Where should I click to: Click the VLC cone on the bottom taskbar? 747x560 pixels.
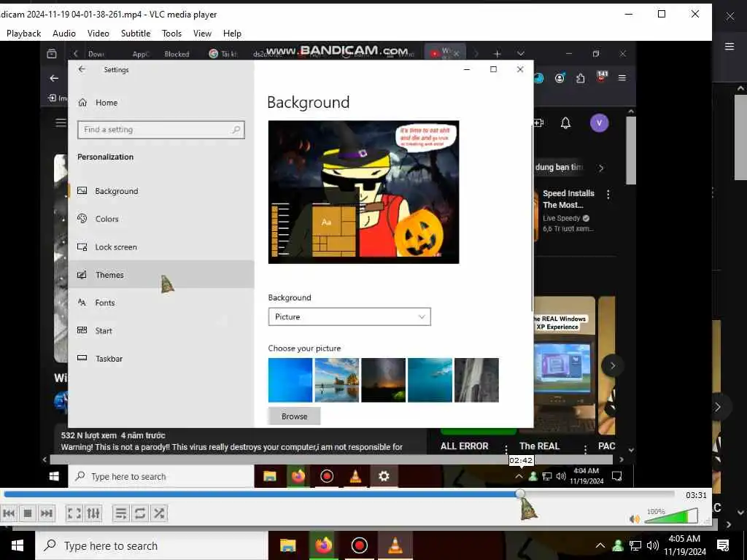tap(395, 545)
